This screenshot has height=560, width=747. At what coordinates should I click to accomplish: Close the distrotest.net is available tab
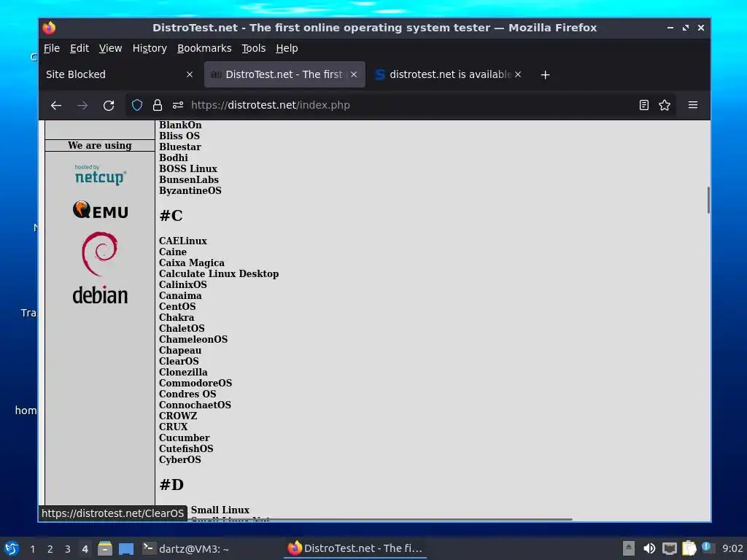coord(518,74)
